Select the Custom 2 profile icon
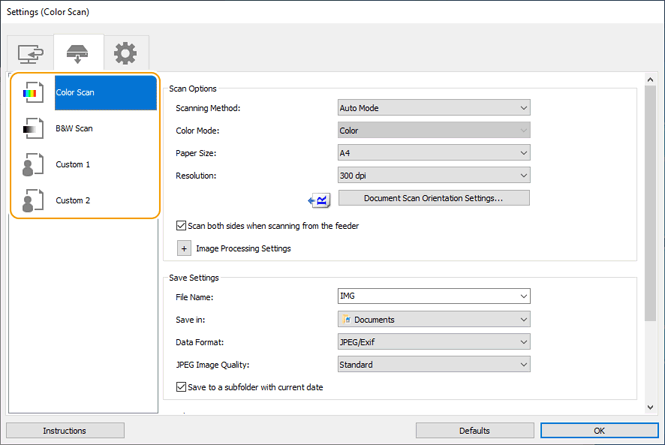The width and height of the screenshot is (665, 445). pos(33,200)
